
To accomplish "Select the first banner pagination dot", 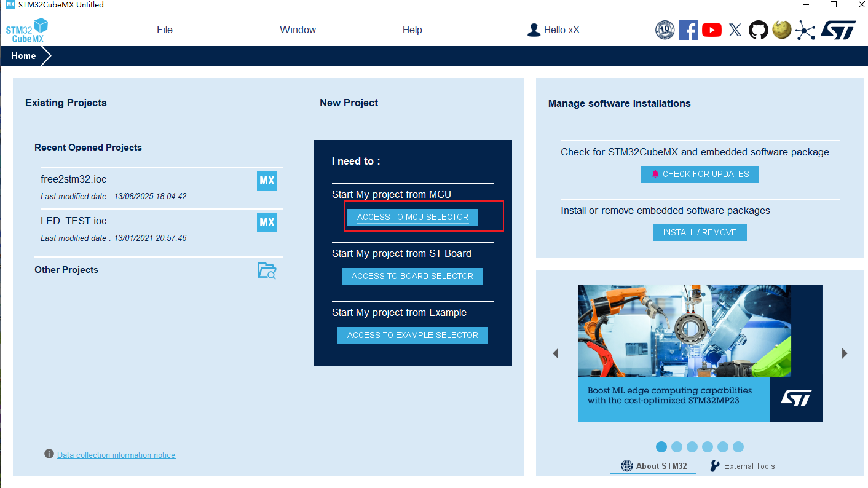I will pyautogui.click(x=661, y=447).
